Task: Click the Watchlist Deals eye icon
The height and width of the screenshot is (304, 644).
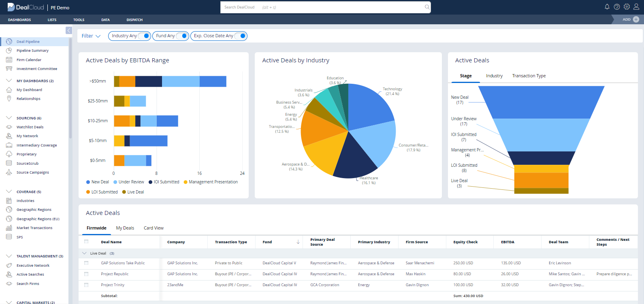Action: click(9, 127)
